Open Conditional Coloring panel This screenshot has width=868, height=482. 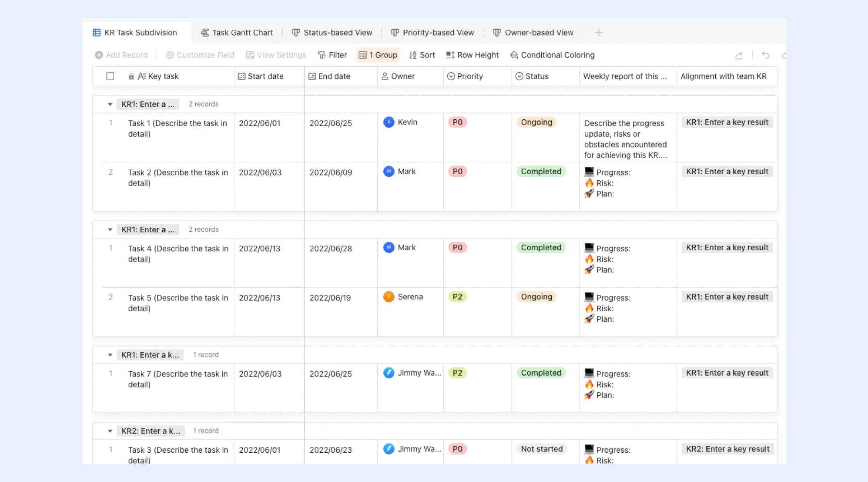(552, 55)
